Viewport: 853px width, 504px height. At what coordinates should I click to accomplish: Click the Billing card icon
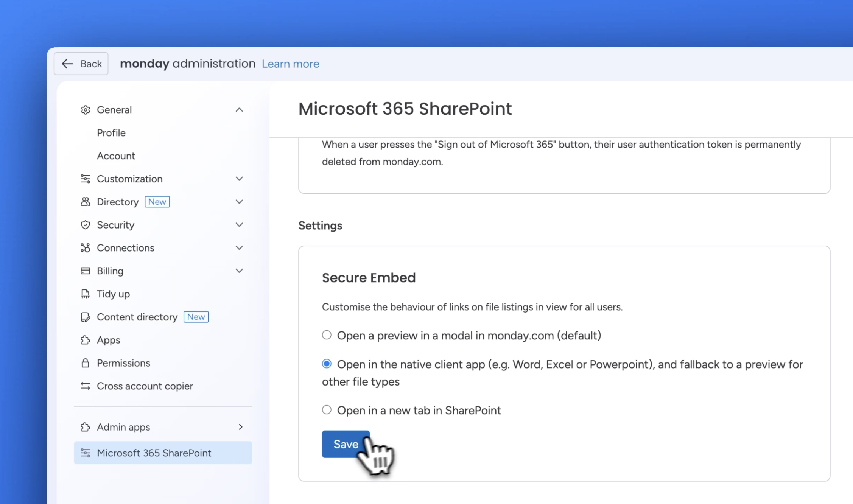coord(86,271)
